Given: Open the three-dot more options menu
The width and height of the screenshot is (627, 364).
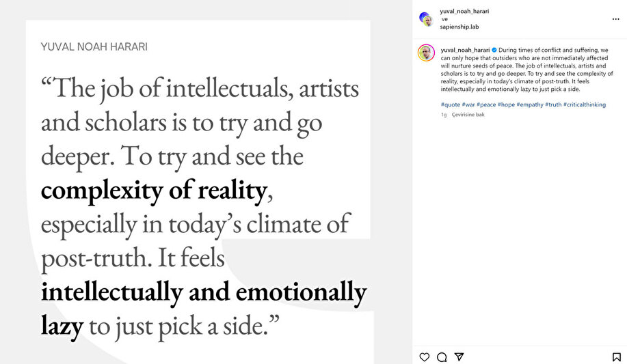Looking at the screenshot, I should (x=615, y=19).
